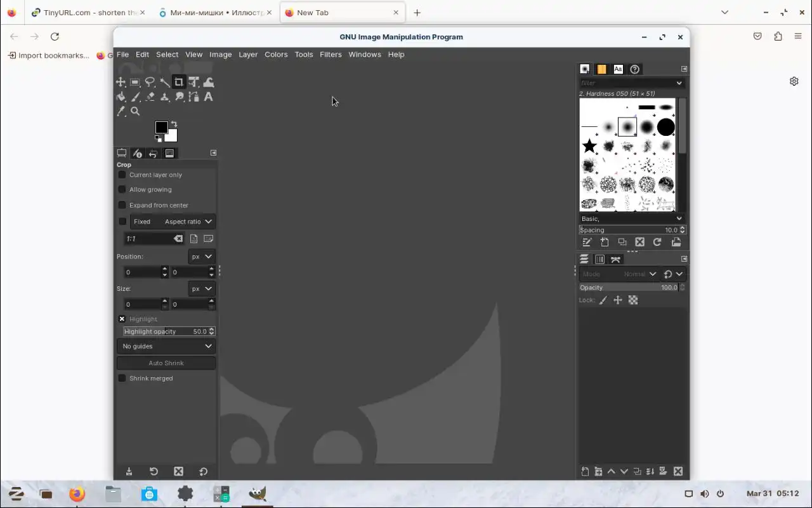
Task: Click the first Size value field
Action: coord(142,304)
